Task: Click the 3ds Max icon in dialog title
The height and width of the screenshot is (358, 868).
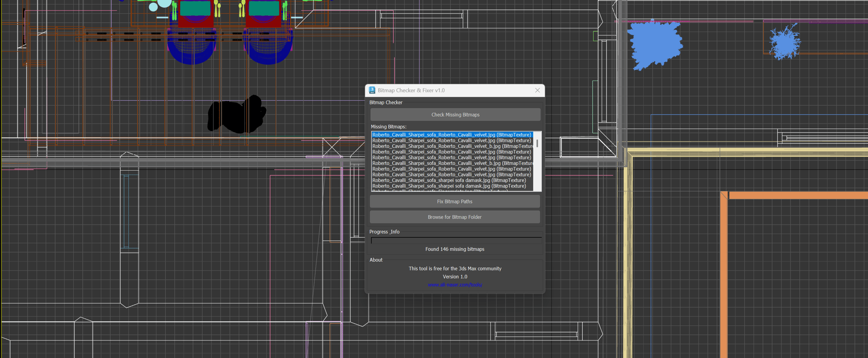Action: 372,90
